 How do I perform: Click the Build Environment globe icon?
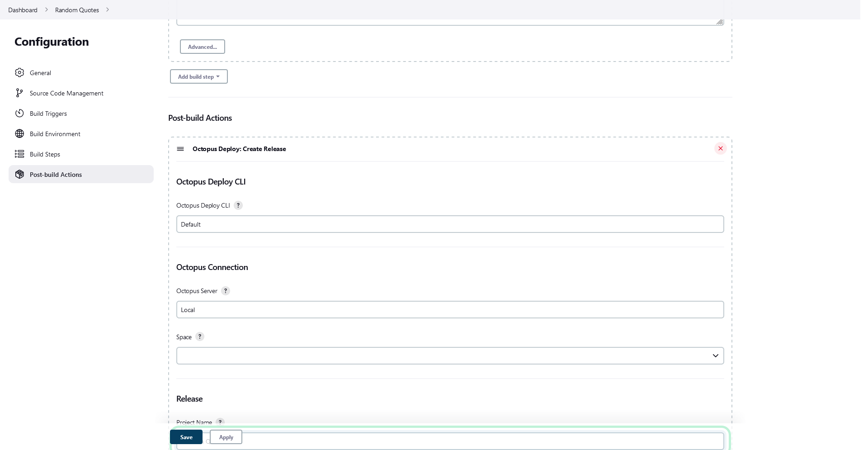(19, 133)
